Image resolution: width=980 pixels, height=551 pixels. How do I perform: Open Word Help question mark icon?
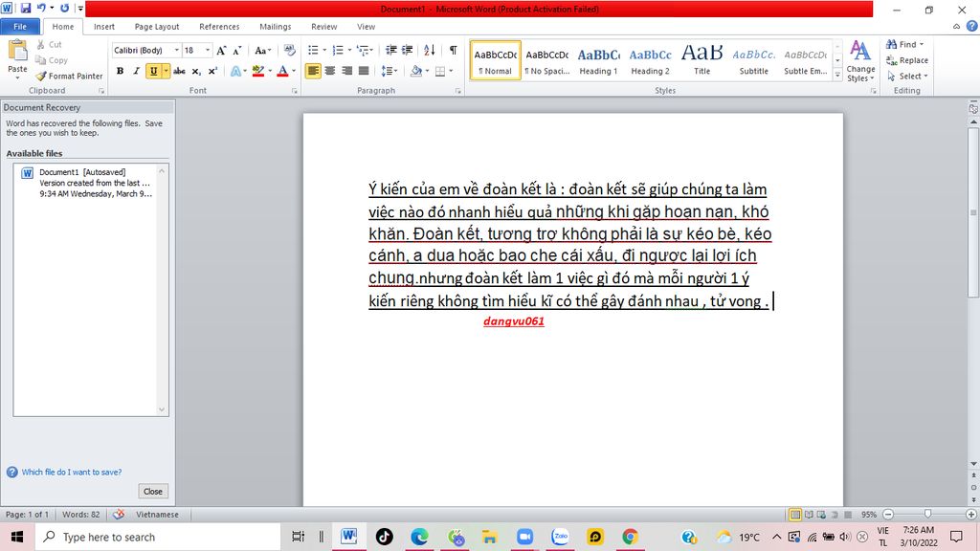[x=972, y=26]
